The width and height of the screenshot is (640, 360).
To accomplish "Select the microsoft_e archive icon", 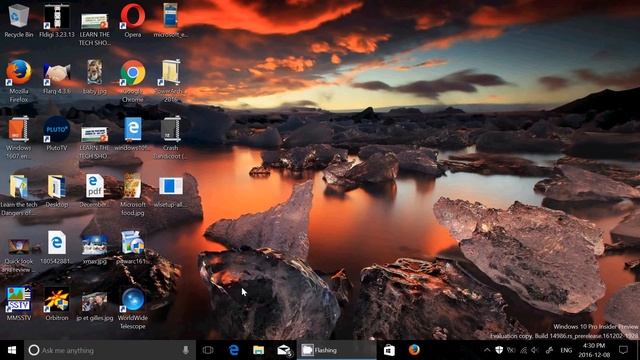I will (x=171, y=20).
